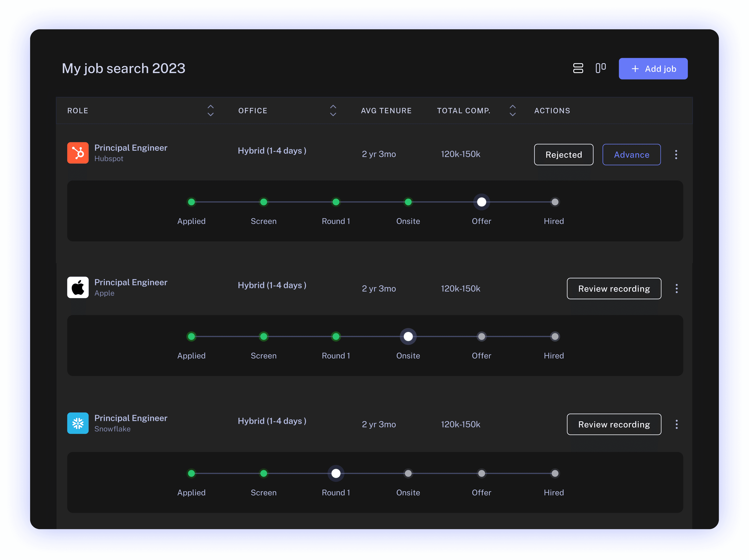This screenshot has height=560, width=749.
Task: Open the three-dot menu for Snowflake row
Action: pyautogui.click(x=676, y=424)
